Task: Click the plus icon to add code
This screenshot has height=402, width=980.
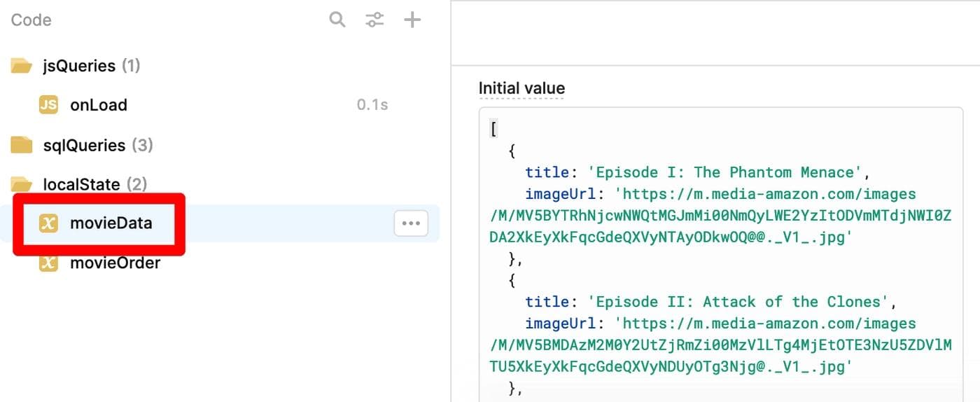Action: click(413, 20)
